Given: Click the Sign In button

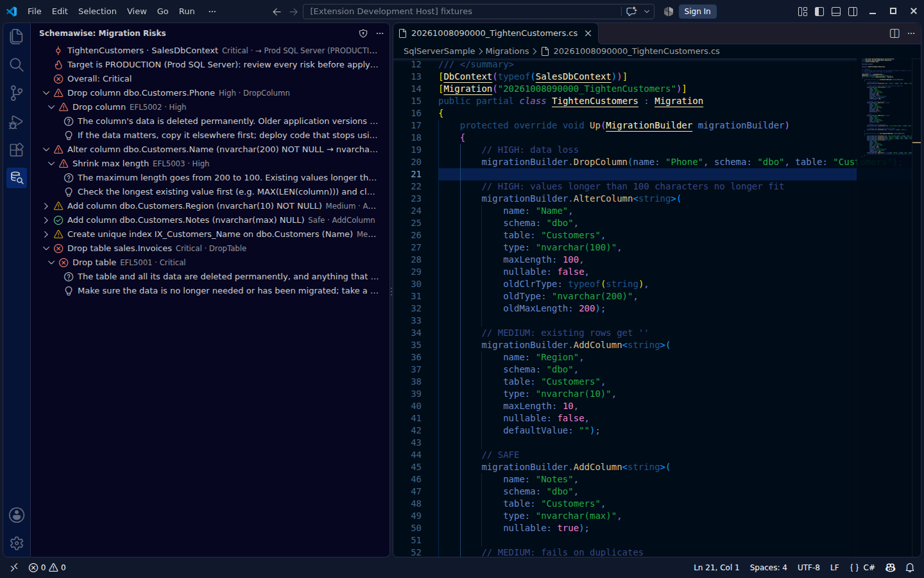Looking at the screenshot, I should click(x=697, y=12).
